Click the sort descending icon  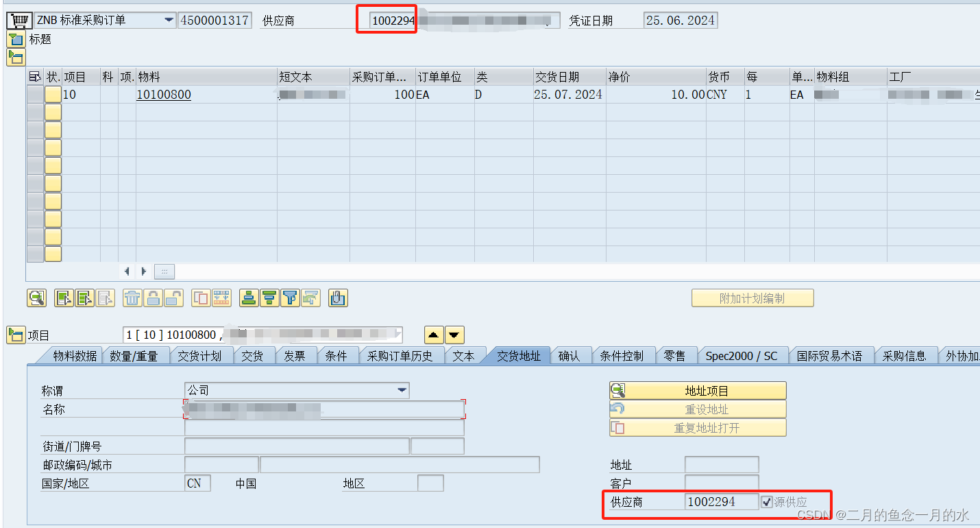pos(269,298)
